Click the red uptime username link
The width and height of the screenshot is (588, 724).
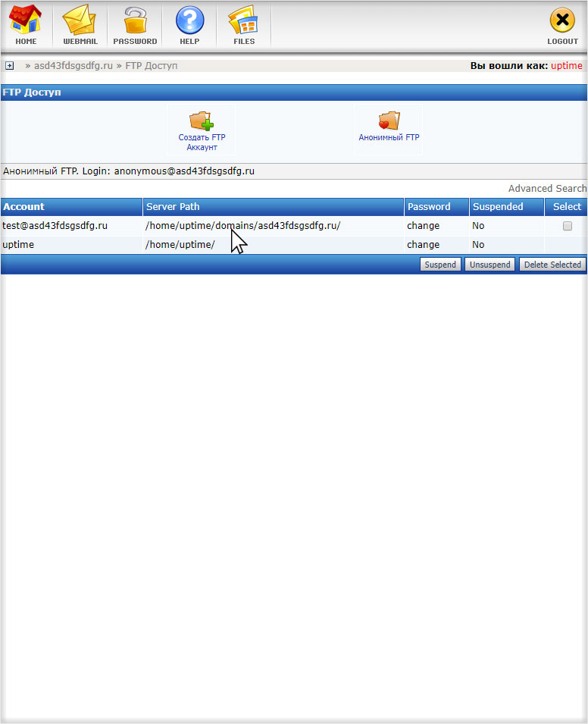(566, 65)
